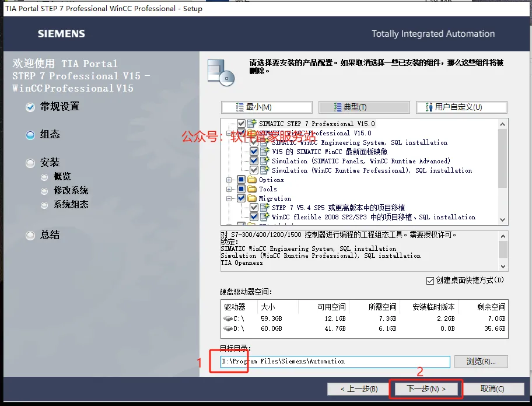Toggle the V15 的 SIMATIC WinCC 最新面板映像 checkbox
The image size is (532, 406).
(254, 151)
